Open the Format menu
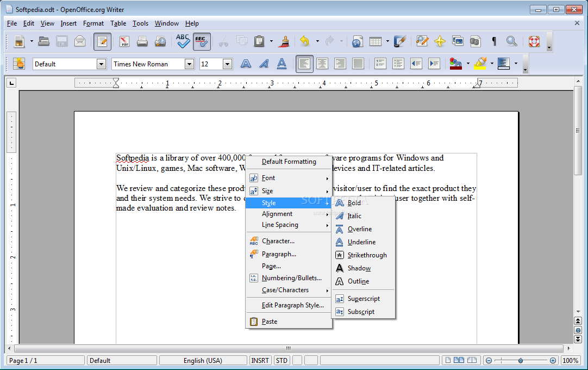 [93, 23]
